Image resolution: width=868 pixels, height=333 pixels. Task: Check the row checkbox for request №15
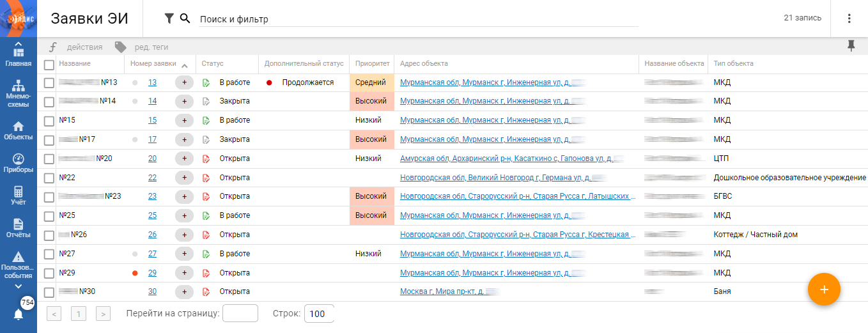(x=49, y=120)
